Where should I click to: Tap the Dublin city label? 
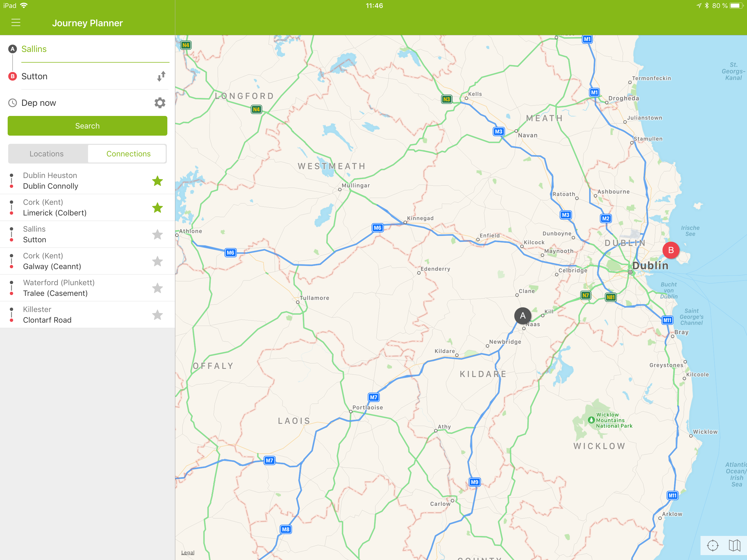650,266
